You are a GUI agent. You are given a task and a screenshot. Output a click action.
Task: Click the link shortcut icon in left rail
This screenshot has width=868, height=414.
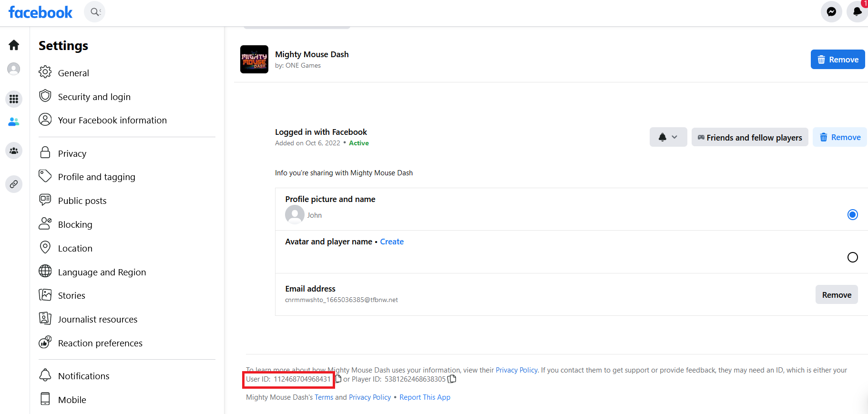pyautogui.click(x=14, y=184)
